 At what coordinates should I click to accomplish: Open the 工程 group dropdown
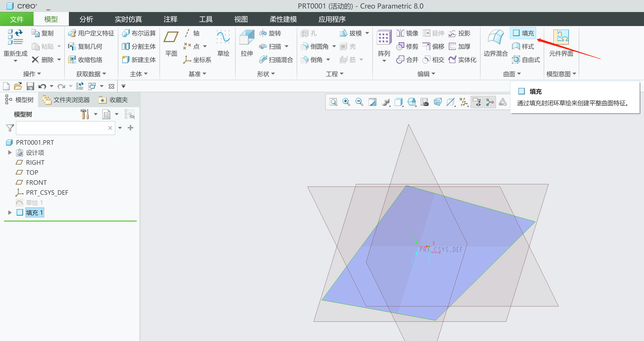(334, 74)
